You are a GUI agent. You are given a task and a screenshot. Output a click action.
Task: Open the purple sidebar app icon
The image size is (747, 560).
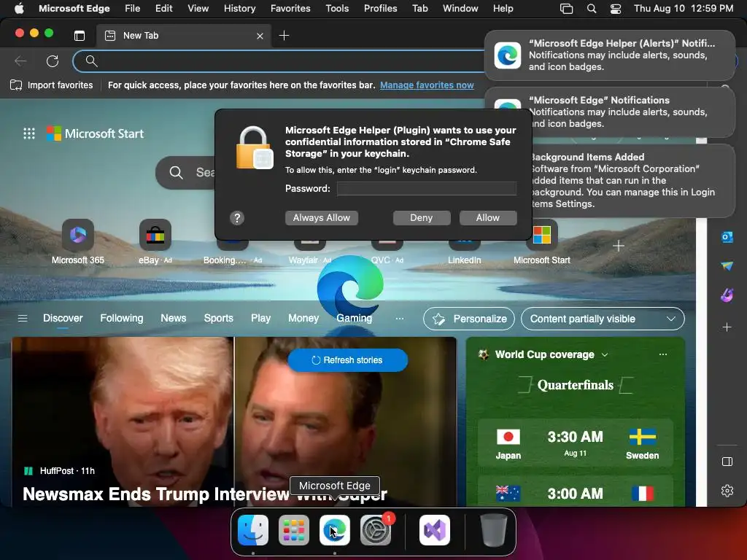point(727,295)
